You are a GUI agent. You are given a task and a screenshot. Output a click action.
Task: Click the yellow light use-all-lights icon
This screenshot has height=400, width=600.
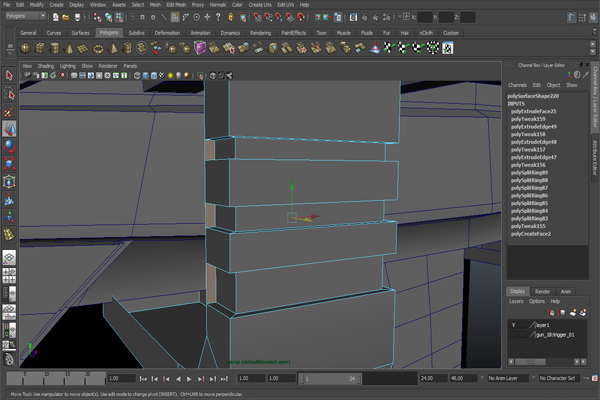pyautogui.click(x=170, y=76)
